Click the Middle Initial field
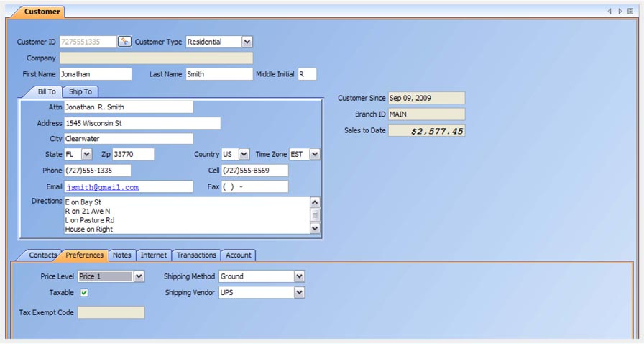The image size is (644, 344). [x=307, y=74]
